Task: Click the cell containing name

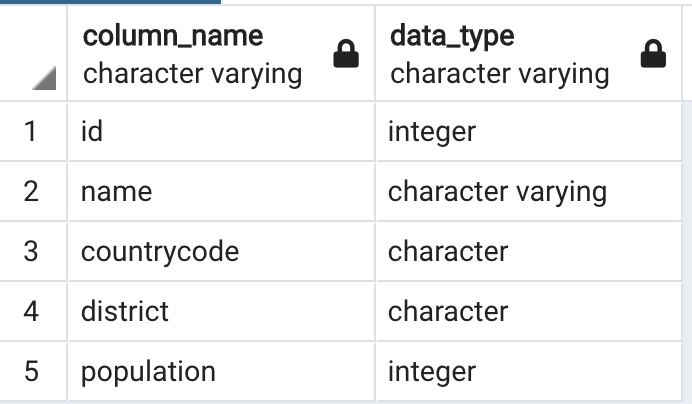Action: pos(221,192)
